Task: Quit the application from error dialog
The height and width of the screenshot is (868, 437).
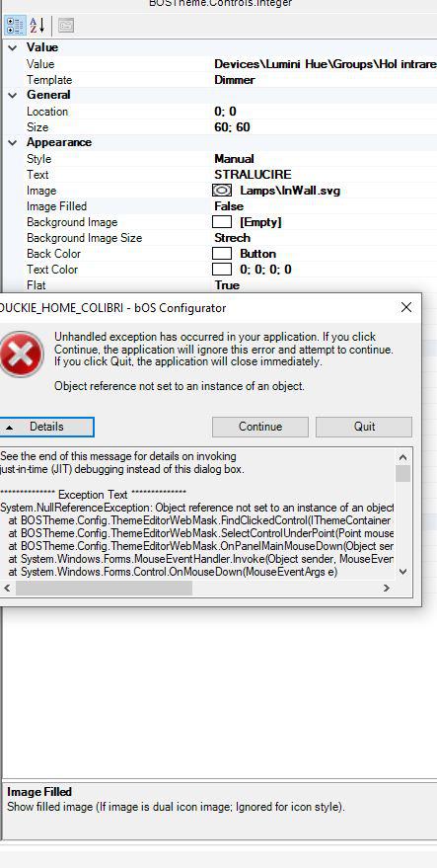Action: click(364, 427)
